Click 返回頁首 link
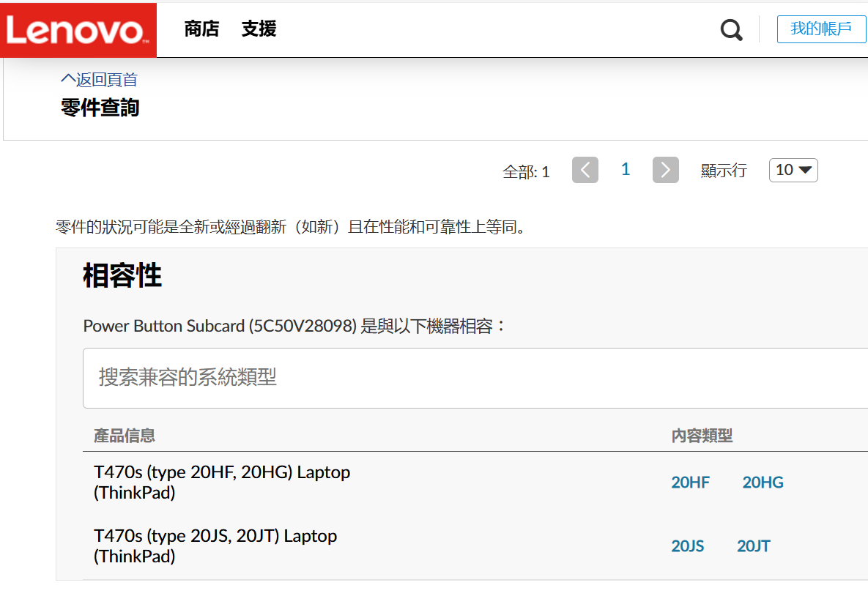The height and width of the screenshot is (607, 868). click(x=99, y=80)
